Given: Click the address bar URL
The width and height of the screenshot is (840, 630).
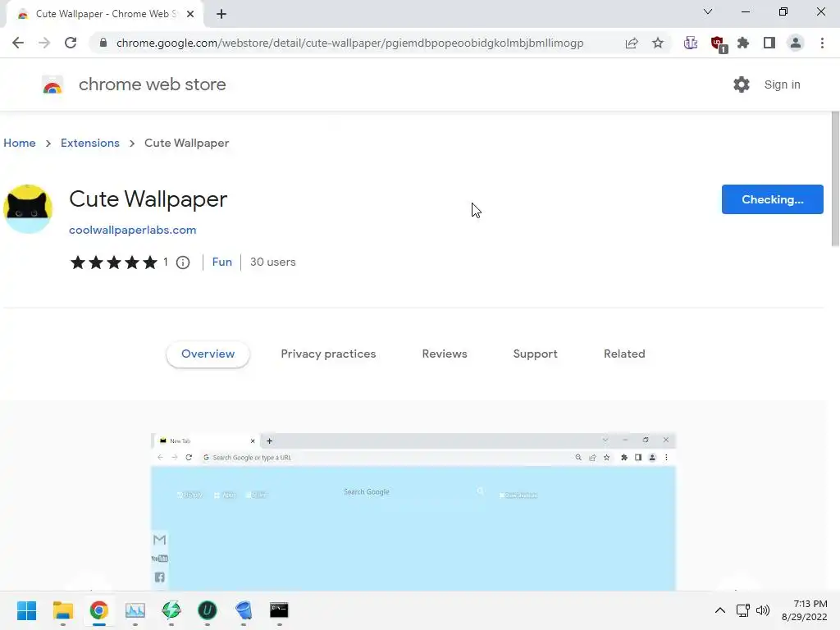Looking at the screenshot, I should (349, 43).
